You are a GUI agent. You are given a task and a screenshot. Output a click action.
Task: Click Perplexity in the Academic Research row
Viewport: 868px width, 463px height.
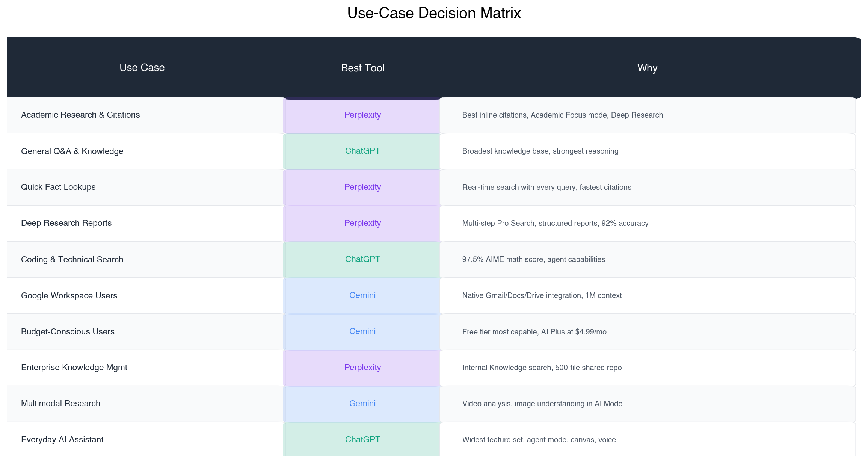point(362,115)
